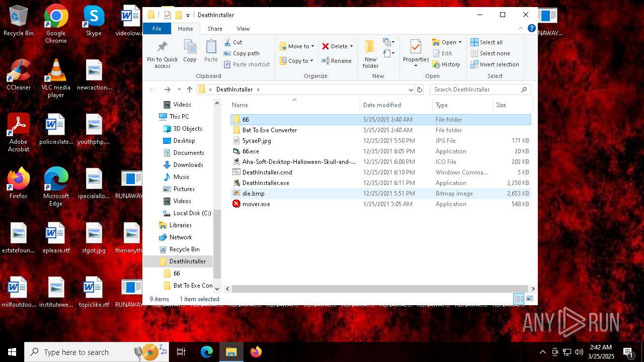The width and height of the screenshot is (644, 362).
Task: Open Task View on taskbar
Action: tap(181, 352)
